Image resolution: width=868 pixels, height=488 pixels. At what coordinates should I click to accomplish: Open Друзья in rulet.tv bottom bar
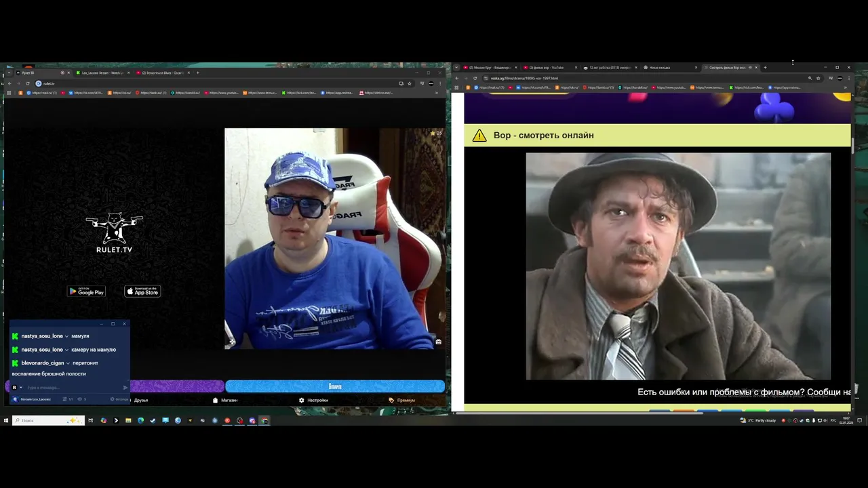coord(141,400)
